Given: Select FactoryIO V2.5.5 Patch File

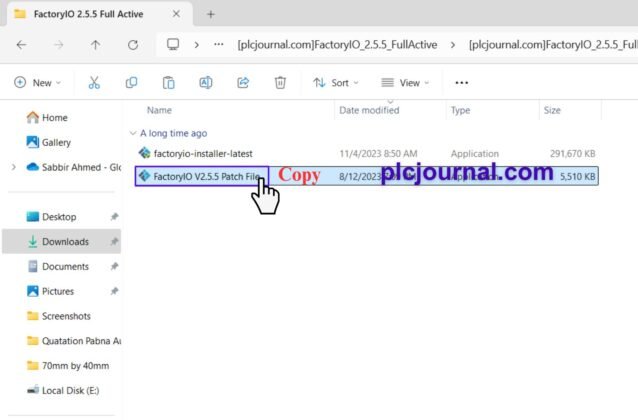Looking at the screenshot, I should (x=205, y=176).
